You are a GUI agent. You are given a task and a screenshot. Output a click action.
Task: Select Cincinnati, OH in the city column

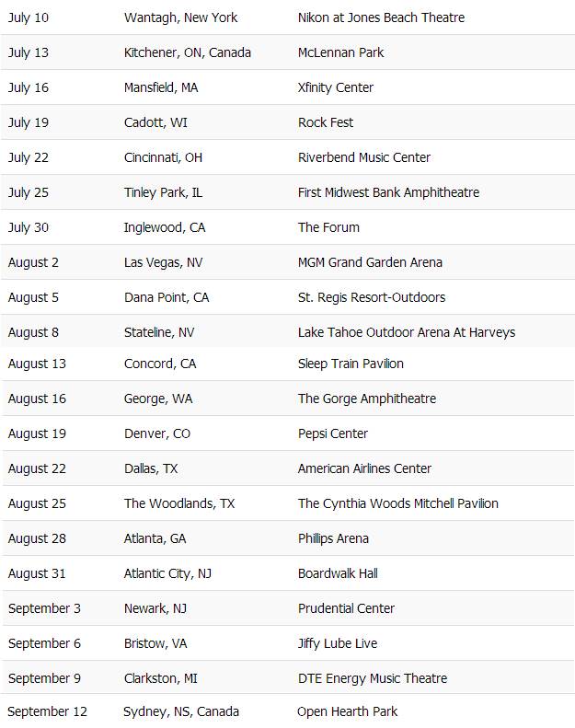(x=163, y=157)
